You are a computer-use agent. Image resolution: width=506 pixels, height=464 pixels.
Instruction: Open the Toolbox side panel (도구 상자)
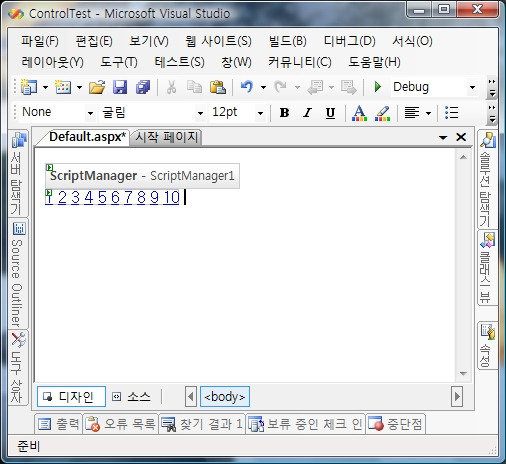click(18, 368)
